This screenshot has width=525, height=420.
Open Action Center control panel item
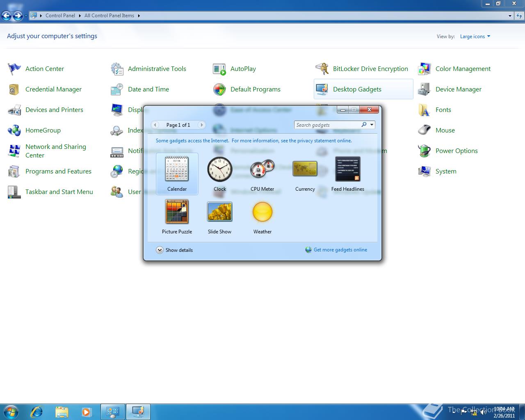pos(44,69)
